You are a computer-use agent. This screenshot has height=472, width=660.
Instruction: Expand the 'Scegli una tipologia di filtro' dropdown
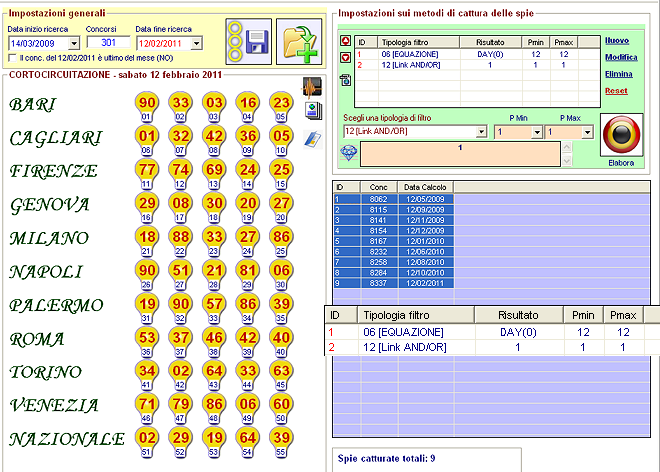[482, 132]
